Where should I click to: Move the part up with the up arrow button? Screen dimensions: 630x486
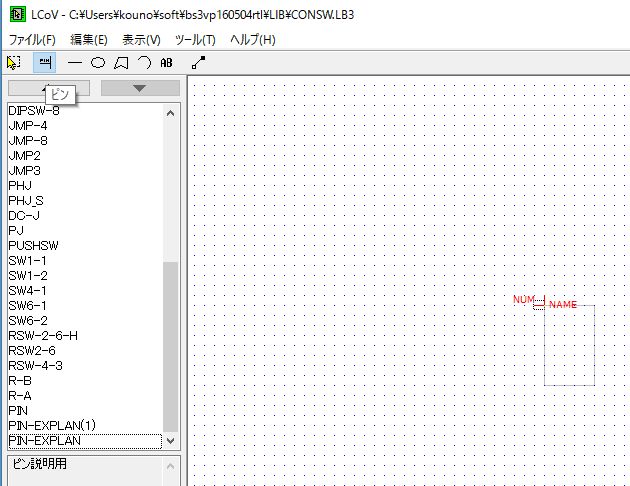tap(49, 88)
